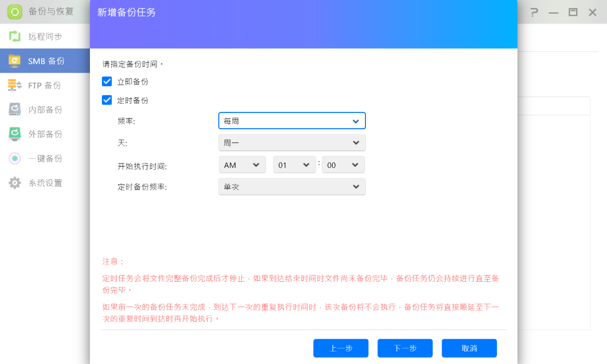
Task: Click the 外部备份 drive icon
Action: point(15,134)
